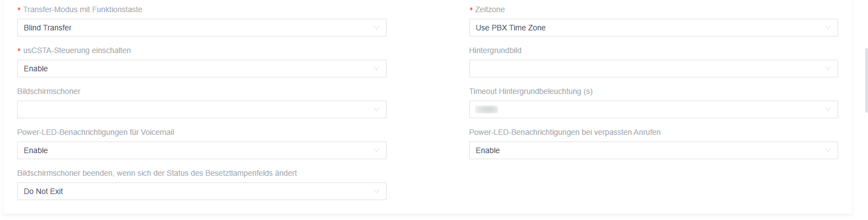Open the Blind Transfer selection box
868x220 pixels.
point(202,28)
